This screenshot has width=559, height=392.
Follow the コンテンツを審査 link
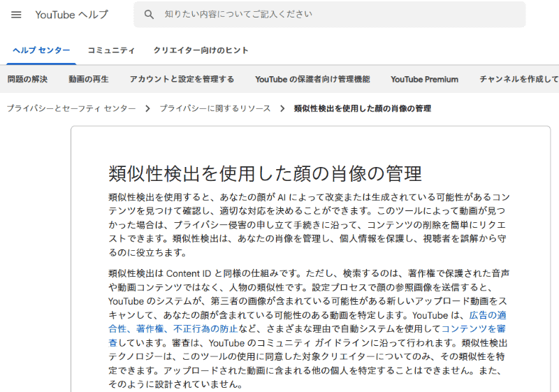(x=474, y=328)
